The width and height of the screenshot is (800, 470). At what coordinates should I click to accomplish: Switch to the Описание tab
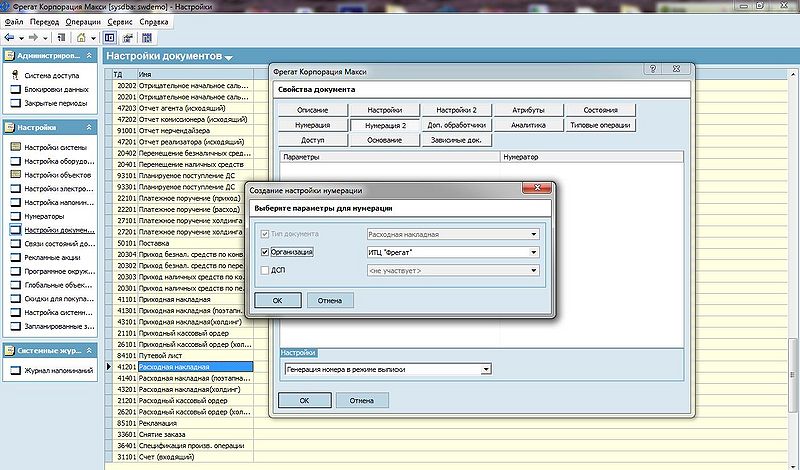[x=313, y=110]
